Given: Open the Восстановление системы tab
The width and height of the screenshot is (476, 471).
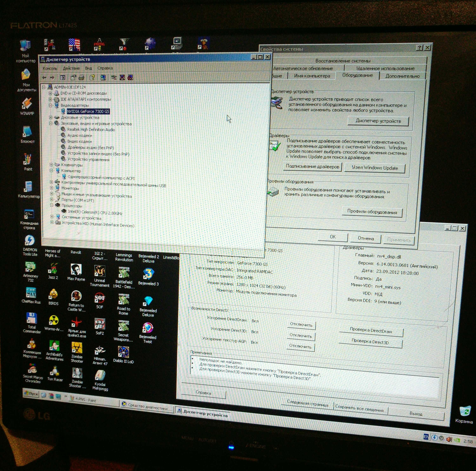Looking at the screenshot, I should pos(343,61).
